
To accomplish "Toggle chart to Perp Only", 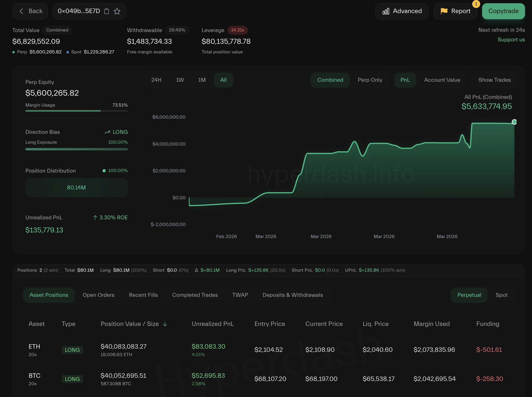I will 370,80.
